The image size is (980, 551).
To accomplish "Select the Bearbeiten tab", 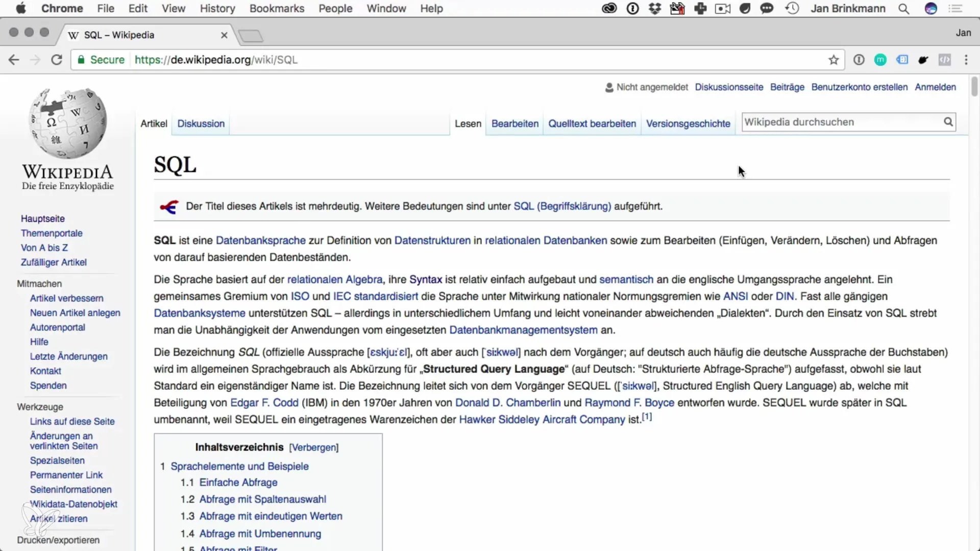I will (514, 123).
